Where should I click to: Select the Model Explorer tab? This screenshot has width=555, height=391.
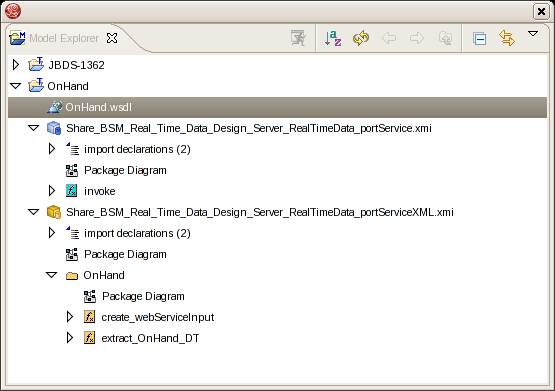64,38
